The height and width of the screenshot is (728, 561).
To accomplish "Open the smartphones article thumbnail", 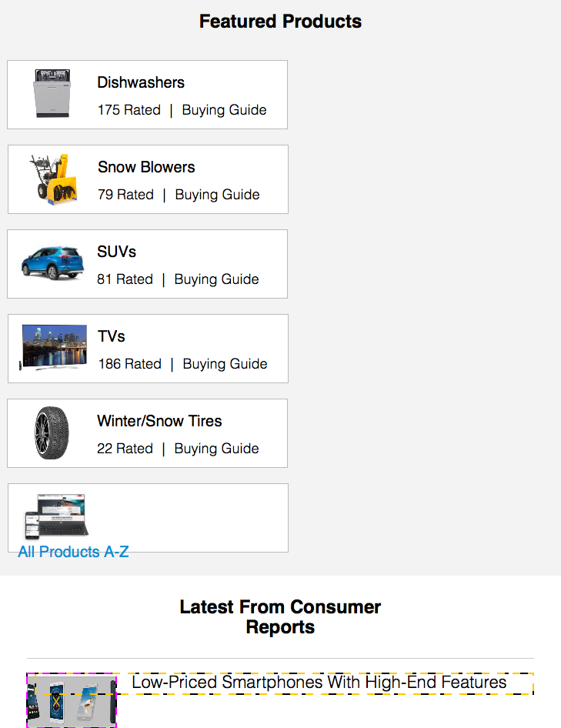I will [x=72, y=700].
